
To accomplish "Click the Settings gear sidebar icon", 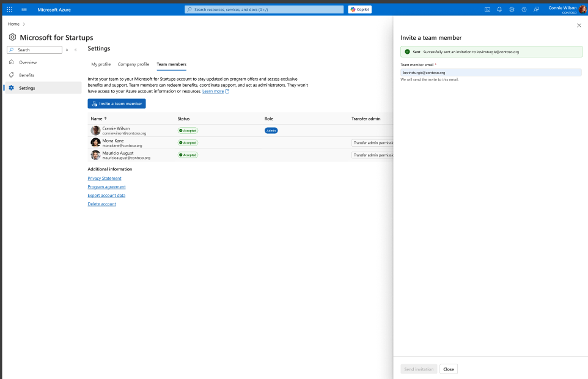I will click(11, 88).
